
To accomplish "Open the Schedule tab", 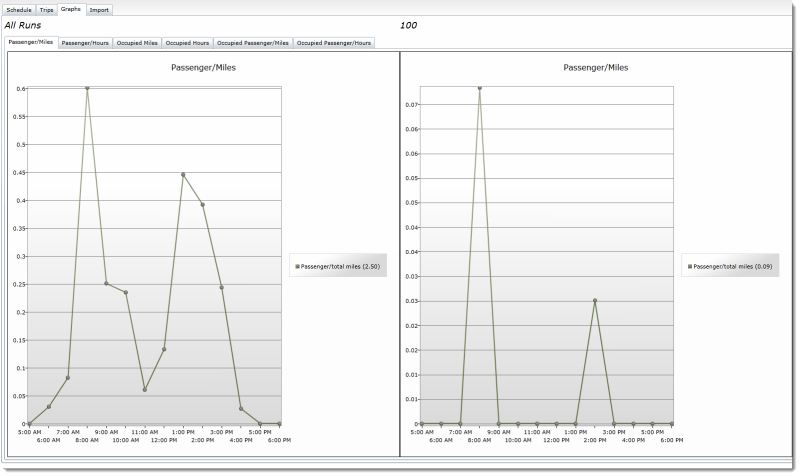I will (x=20, y=10).
